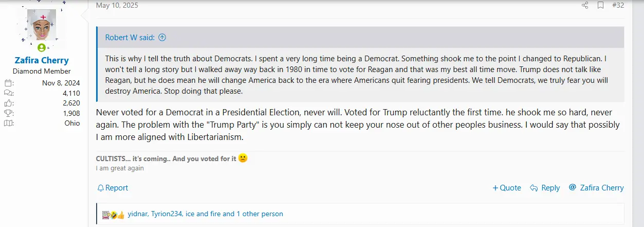The width and height of the screenshot is (644, 227).
Task: Open Zafira Cherry's avatar image
Action: pos(41,26)
